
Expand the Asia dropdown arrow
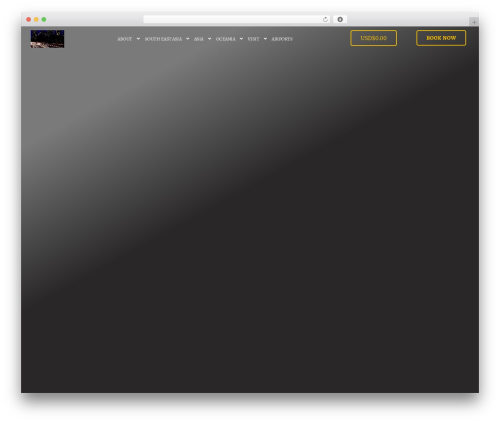coord(209,39)
